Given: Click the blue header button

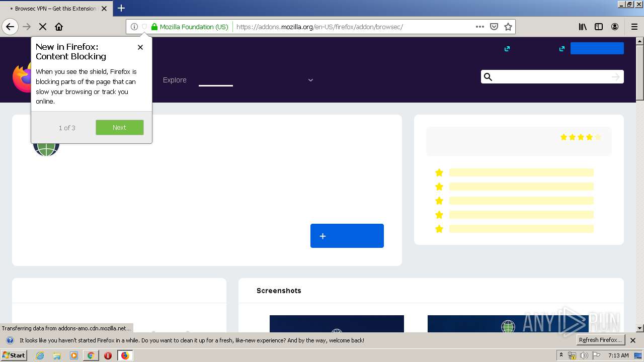Looking at the screenshot, I should (597, 48).
